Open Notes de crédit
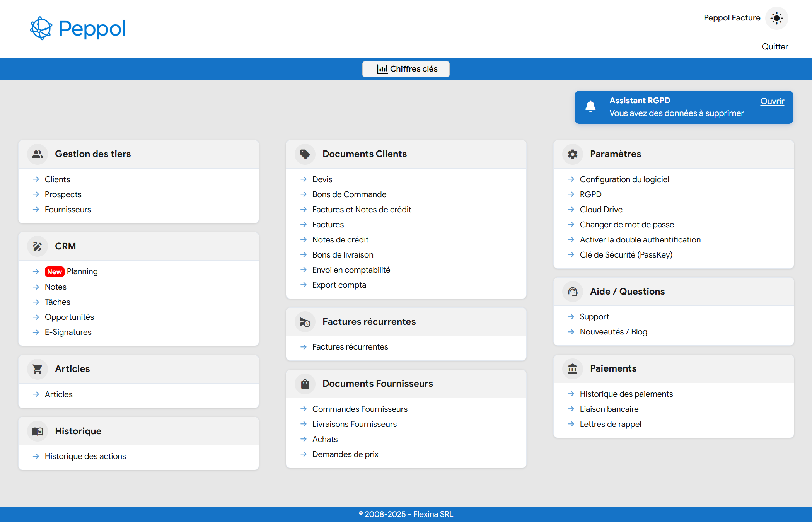The height and width of the screenshot is (522, 812). click(x=341, y=240)
